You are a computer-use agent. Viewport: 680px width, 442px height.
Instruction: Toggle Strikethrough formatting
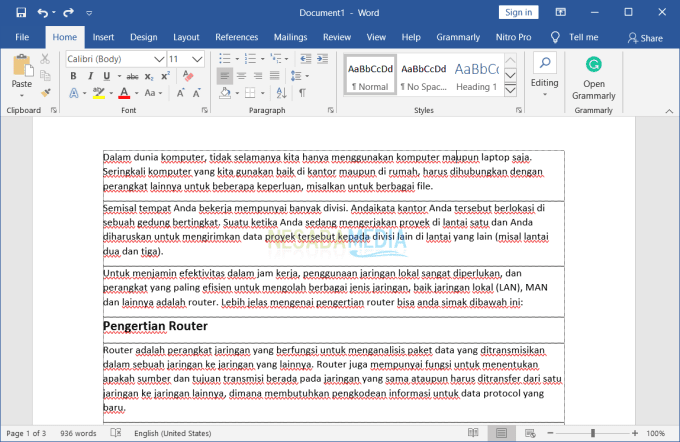(132, 76)
